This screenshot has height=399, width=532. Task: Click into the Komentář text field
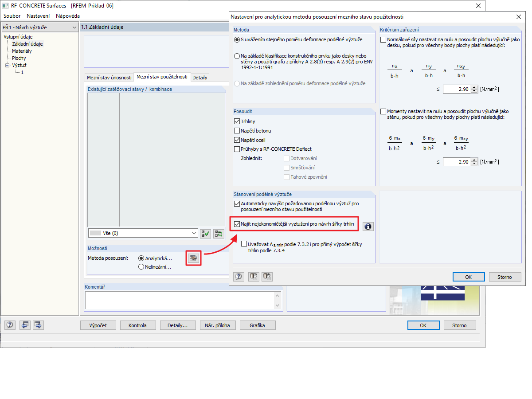click(180, 300)
